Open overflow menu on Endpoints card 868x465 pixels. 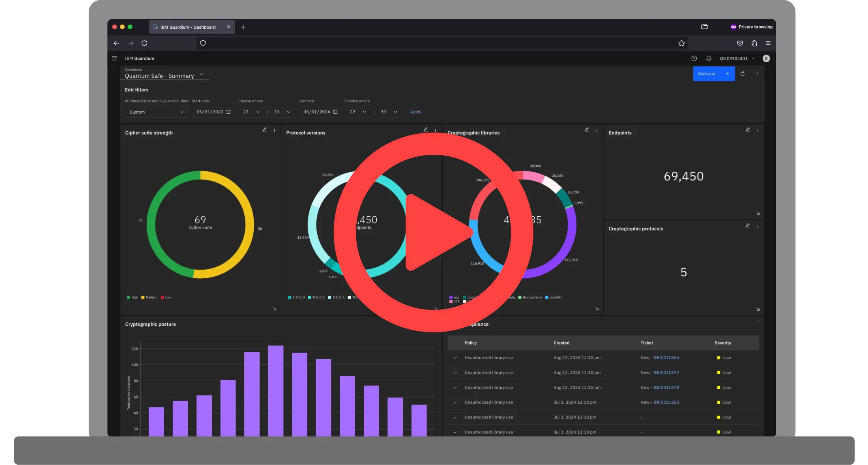[x=758, y=130]
